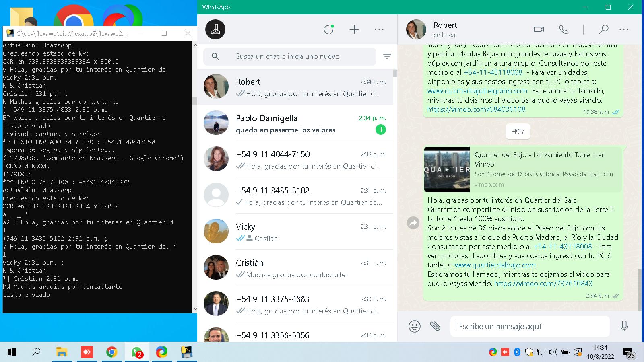Click unread badge on Pablo Damigella chat

(x=380, y=130)
